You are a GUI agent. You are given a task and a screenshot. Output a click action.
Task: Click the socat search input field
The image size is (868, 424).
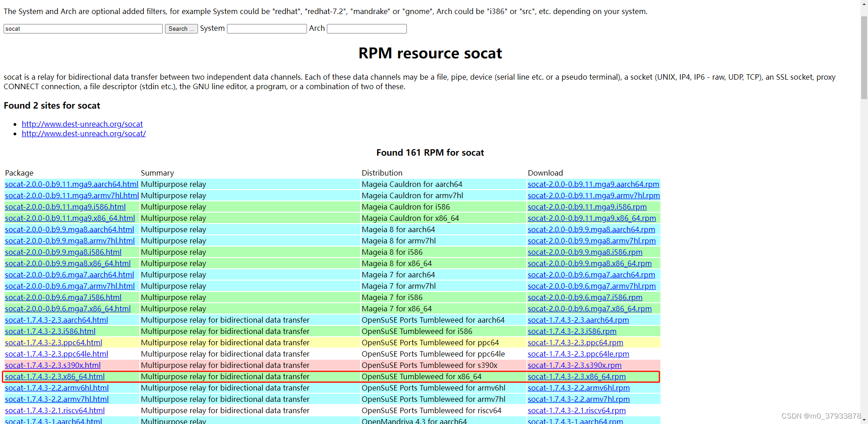pyautogui.click(x=83, y=29)
